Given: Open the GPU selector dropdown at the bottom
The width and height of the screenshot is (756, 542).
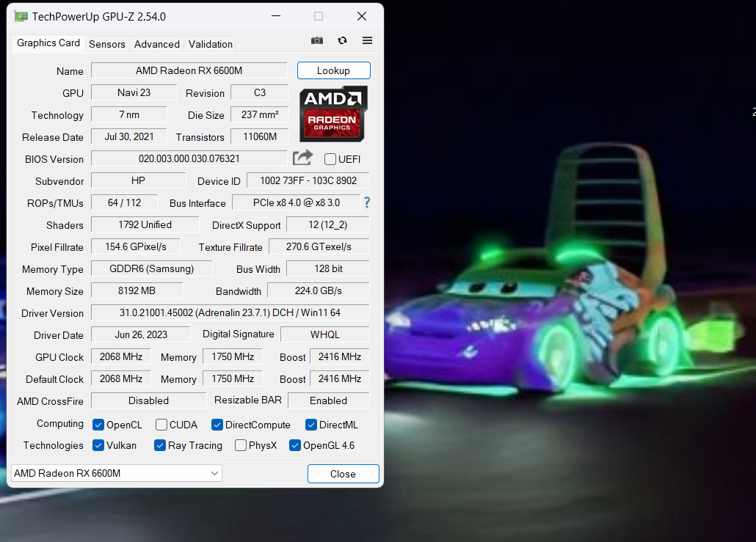Looking at the screenshot, I should tap(214, 473).
